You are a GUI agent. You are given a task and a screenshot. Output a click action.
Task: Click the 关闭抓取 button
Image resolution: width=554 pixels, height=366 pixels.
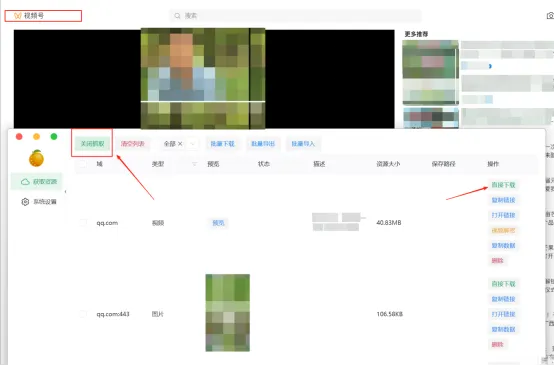point(92,144)
